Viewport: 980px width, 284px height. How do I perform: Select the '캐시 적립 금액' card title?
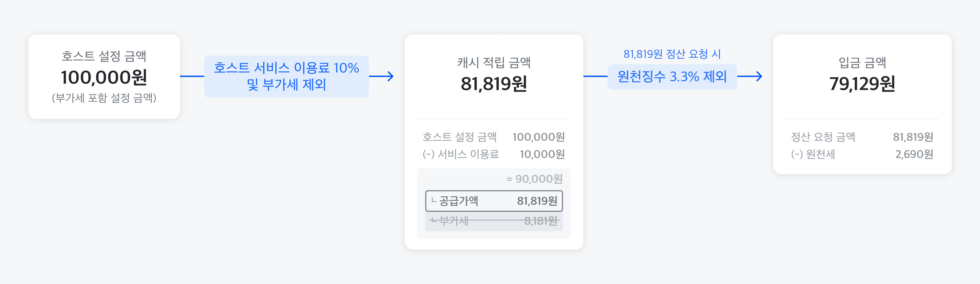click(x=494, y=62)
